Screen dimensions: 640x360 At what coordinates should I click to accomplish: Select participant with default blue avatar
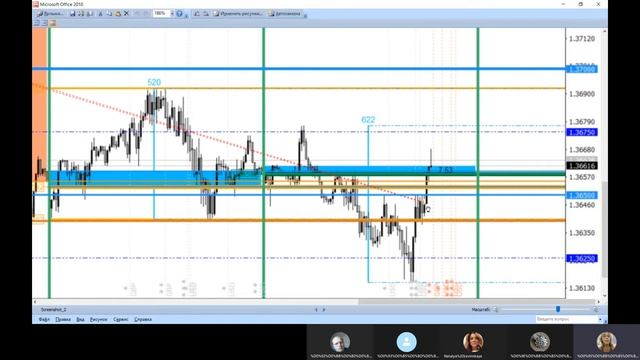point(407,342)
